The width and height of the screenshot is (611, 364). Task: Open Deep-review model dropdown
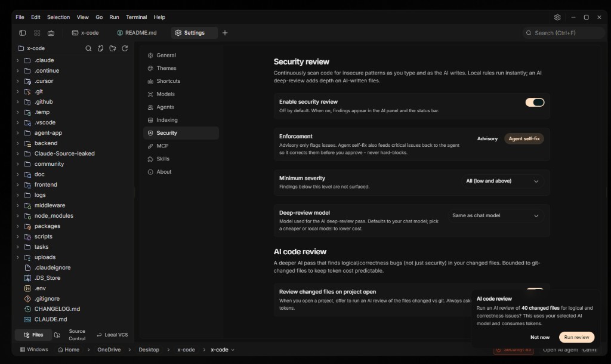point(495,215)
